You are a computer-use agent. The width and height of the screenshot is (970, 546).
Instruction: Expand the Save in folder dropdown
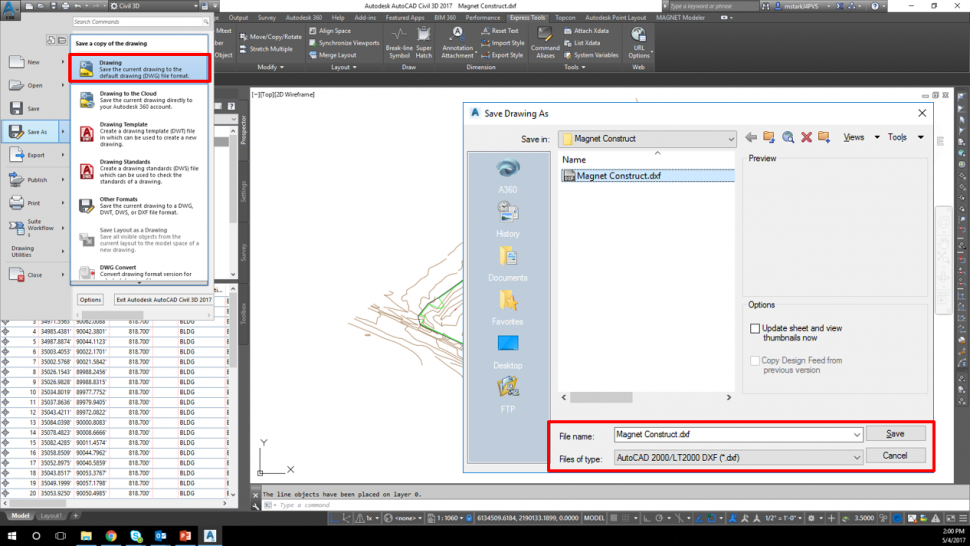(731, 139)
